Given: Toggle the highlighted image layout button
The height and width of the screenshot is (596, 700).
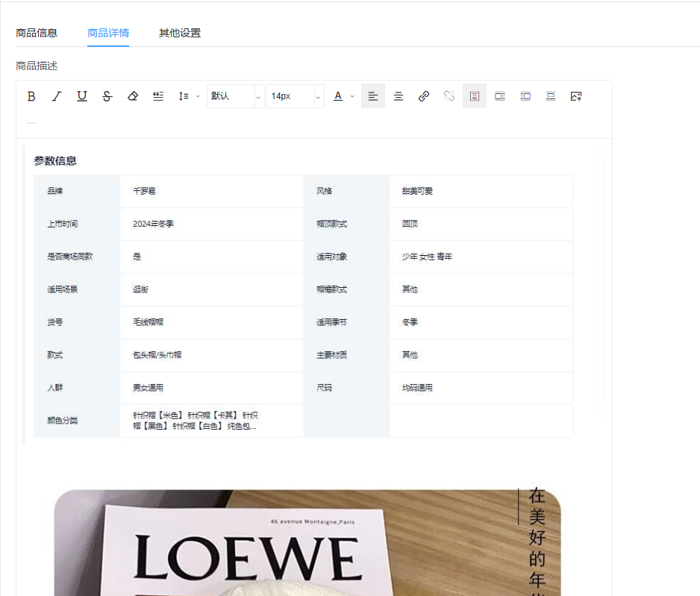Looking at the screenshot, I should click(474, 96).
